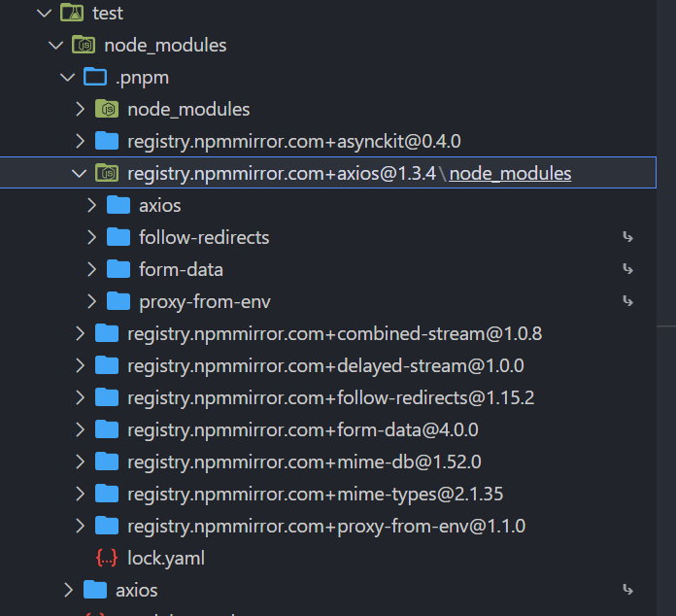Expand the combined-stream@1.0.8 chevron
This screenshot has width=676, height=616.
point(80,334)
